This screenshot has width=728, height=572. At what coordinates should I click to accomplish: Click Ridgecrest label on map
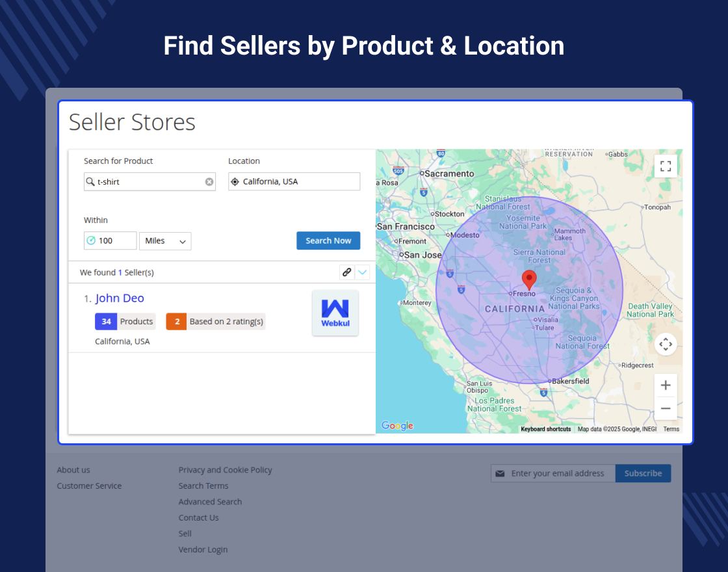pyautogui.click(x=637, y=365)
